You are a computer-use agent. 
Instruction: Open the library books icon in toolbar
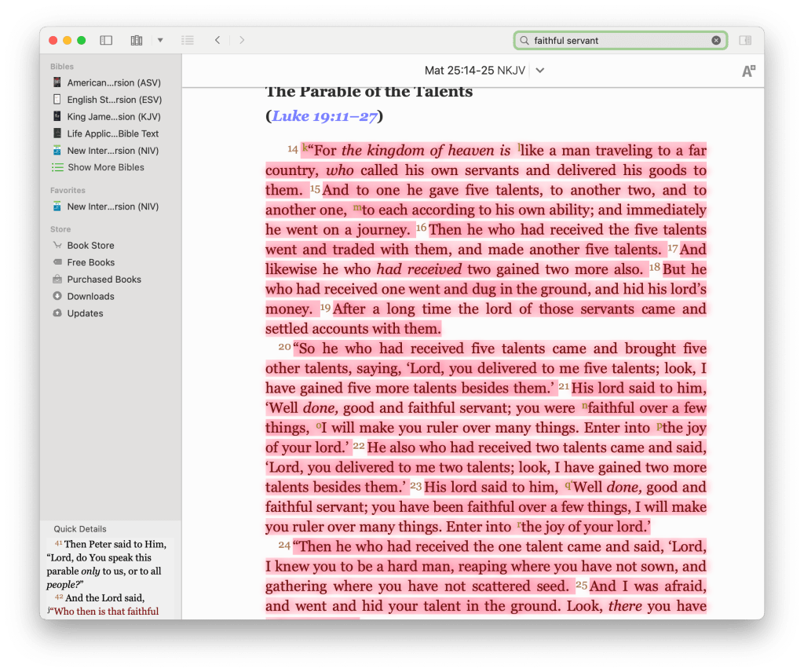tap(137, 40)
